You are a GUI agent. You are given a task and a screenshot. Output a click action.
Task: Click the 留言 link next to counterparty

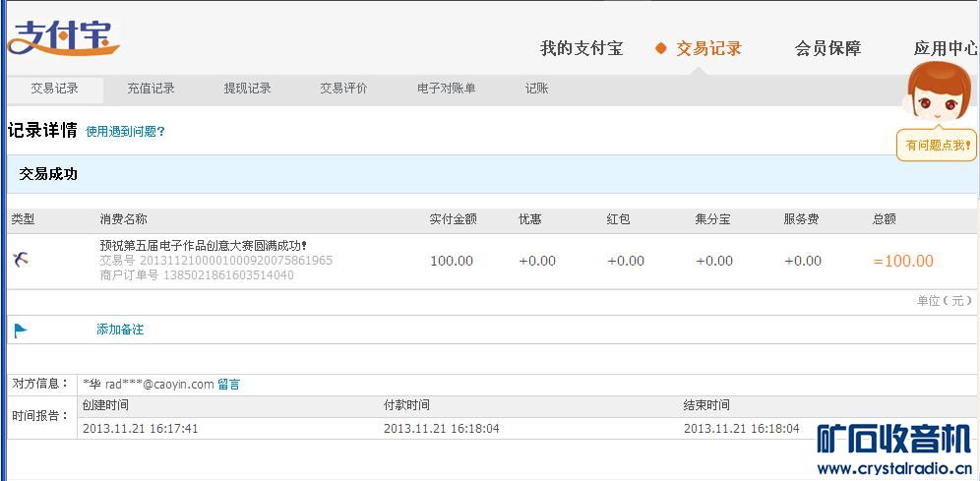pos(228,385)
